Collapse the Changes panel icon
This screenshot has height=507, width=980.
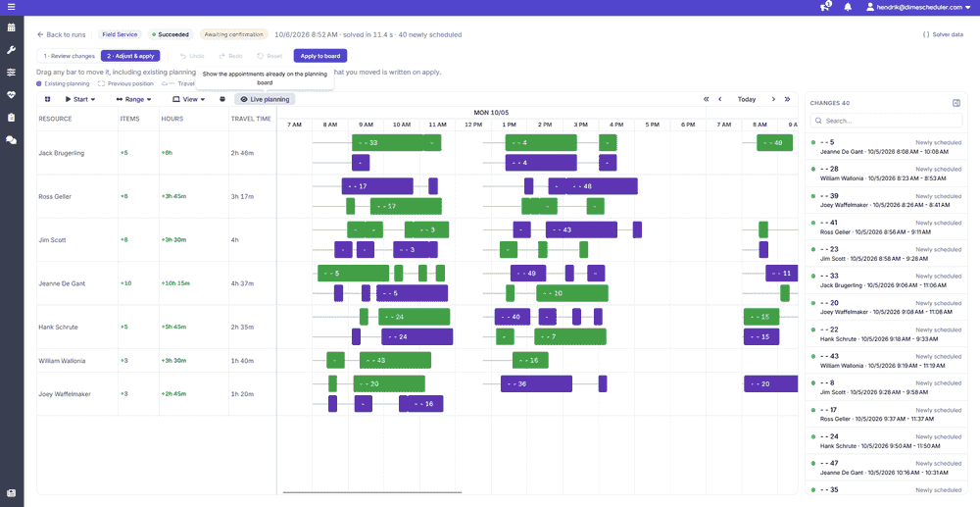point(955,103)
